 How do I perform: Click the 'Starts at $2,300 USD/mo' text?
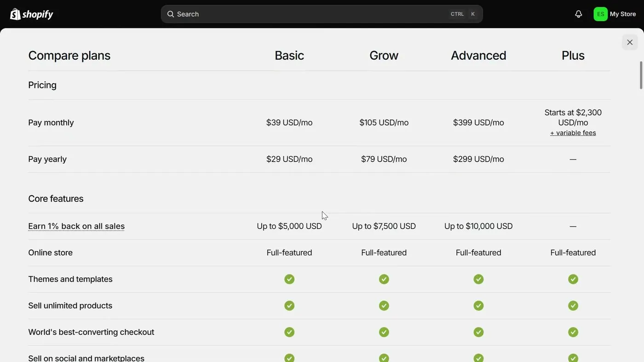(x=573, y=118)
